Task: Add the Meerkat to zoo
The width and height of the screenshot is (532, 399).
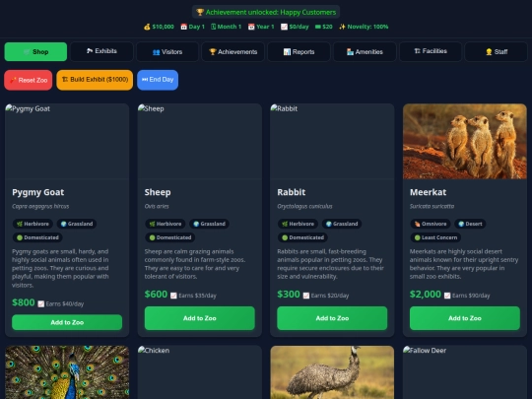Action: [465, 318]
